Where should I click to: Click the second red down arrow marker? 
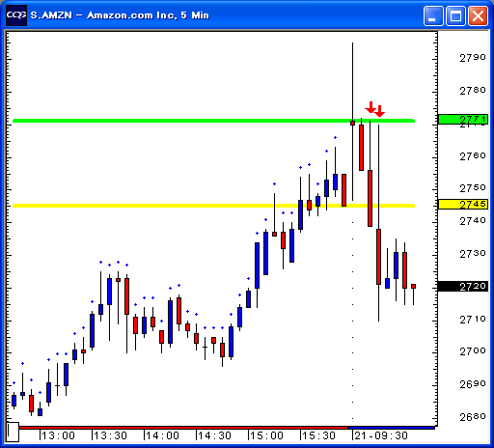point(379,111)
